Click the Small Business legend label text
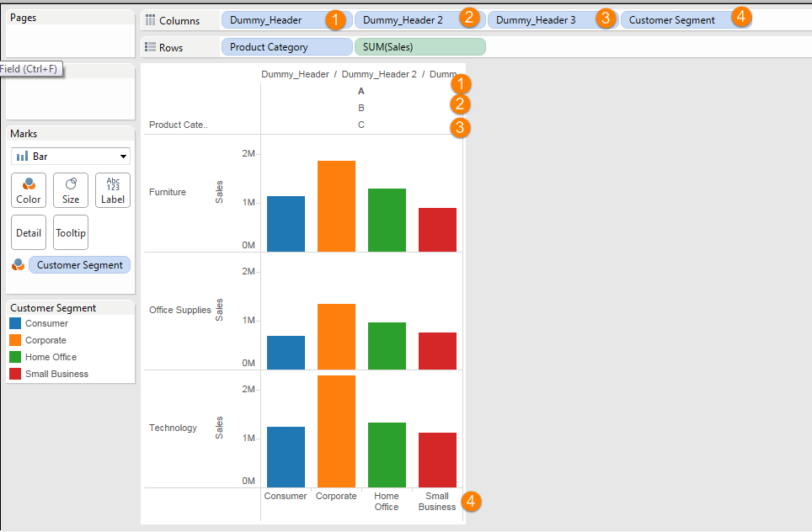This screenshot has width=812, height=532. point(57,374)
